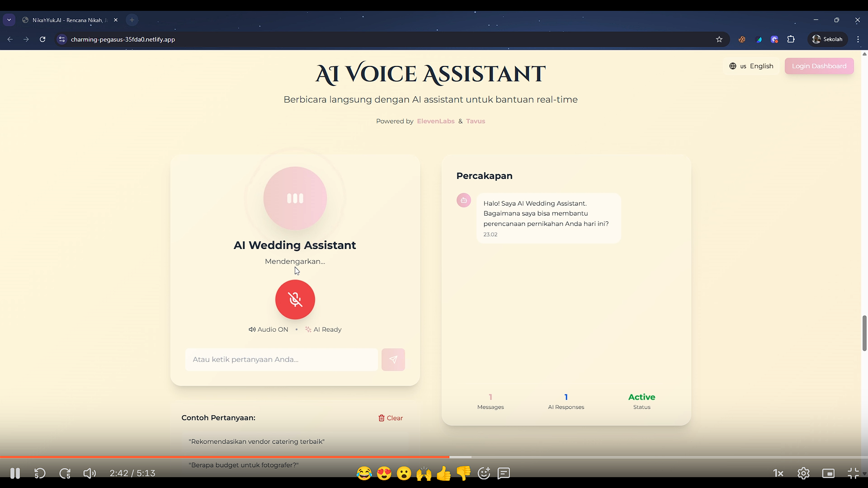This screenshot has width=868, height=488.
Task: Click the send message paper plane icon
Action: pyautogui.click(x=393, y=360)
